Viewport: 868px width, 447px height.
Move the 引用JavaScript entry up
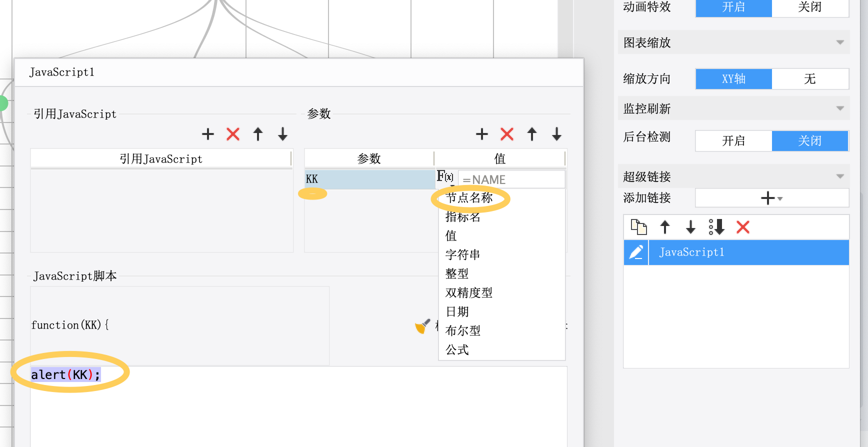(x=258, y=134)
